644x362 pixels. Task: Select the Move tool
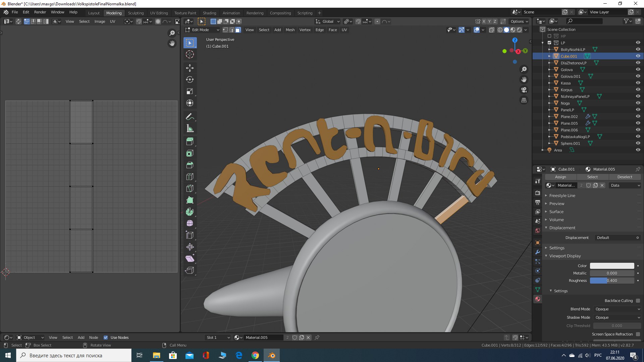[190, 68]
